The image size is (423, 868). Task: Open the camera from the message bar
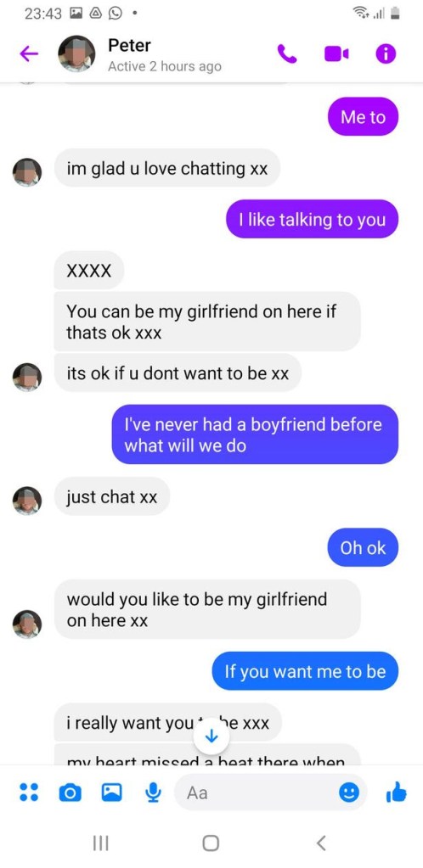[x=70, y=792]
